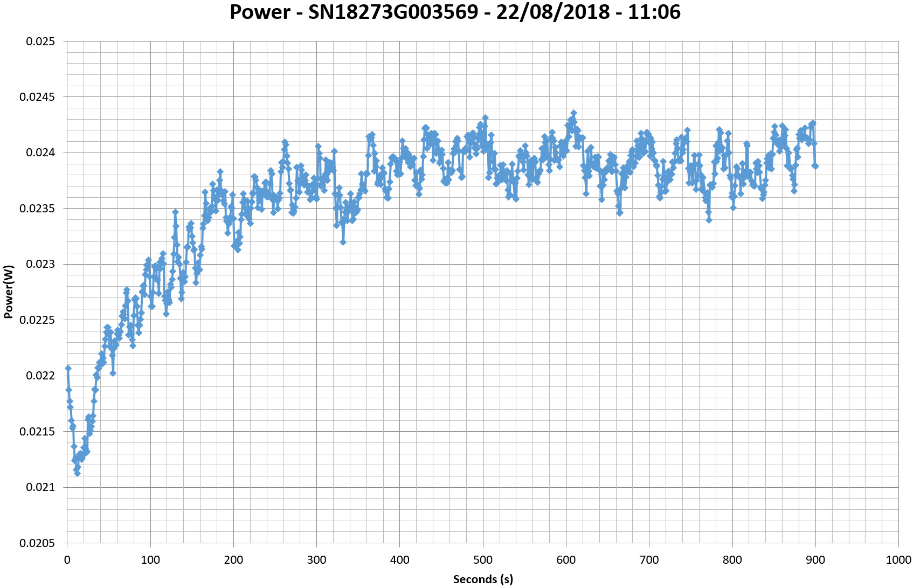Viewport: 913px width, 588px height.
Task: Click the 0.025 y-axis tick label
Action: click(40, 41)
